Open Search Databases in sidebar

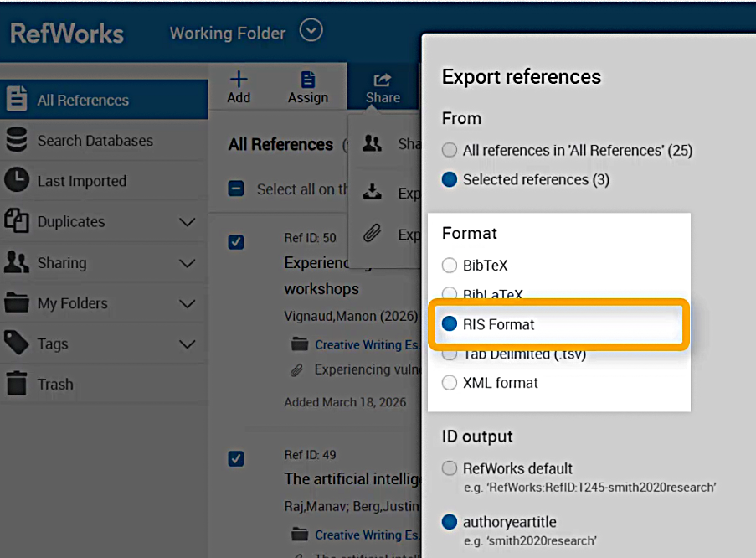(x=95, y=141)
